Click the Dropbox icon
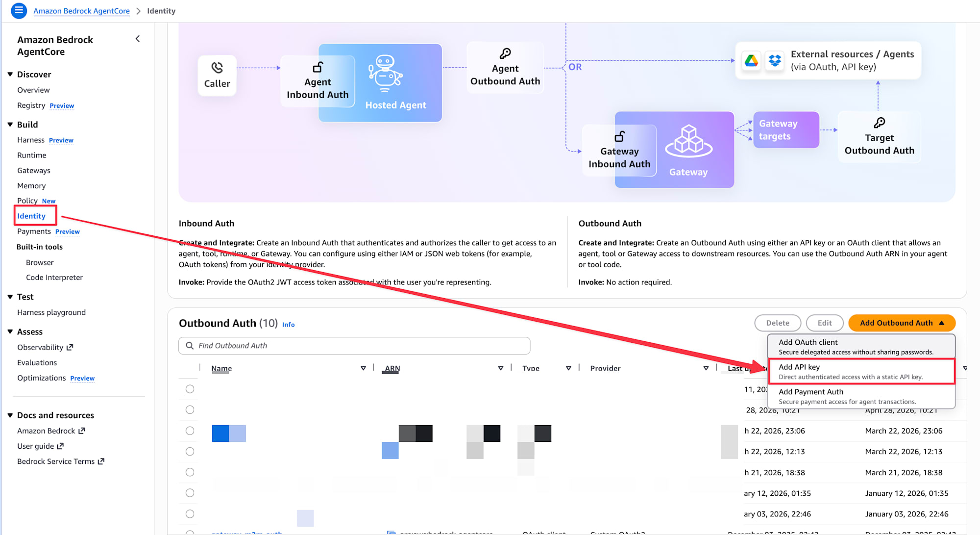980x535 pixels. coord(775,60)
